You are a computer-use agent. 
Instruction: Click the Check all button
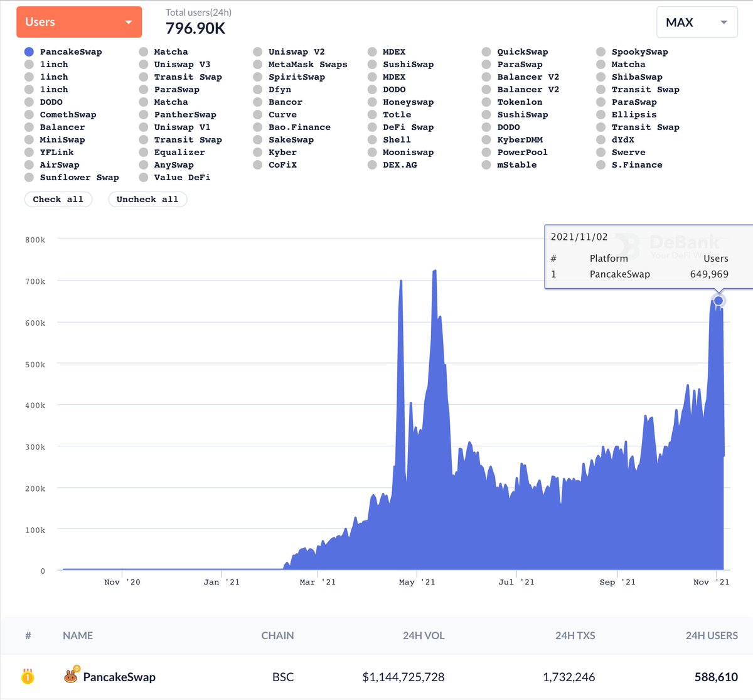[x=58, y=200]
